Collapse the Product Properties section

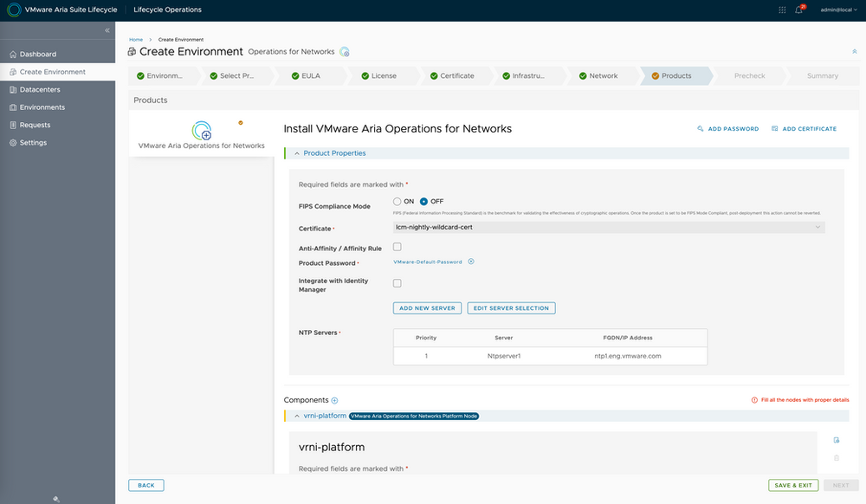(x=297, y=153)
